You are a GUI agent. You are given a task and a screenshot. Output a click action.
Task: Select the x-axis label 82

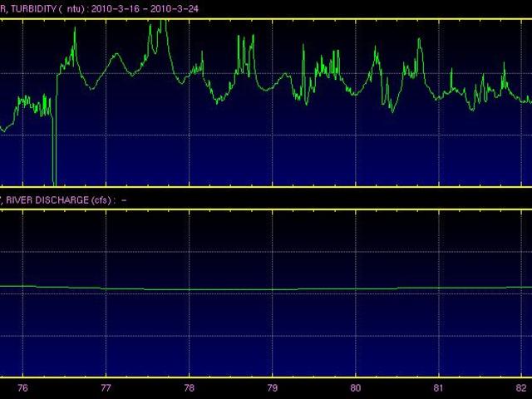point(521,388)
